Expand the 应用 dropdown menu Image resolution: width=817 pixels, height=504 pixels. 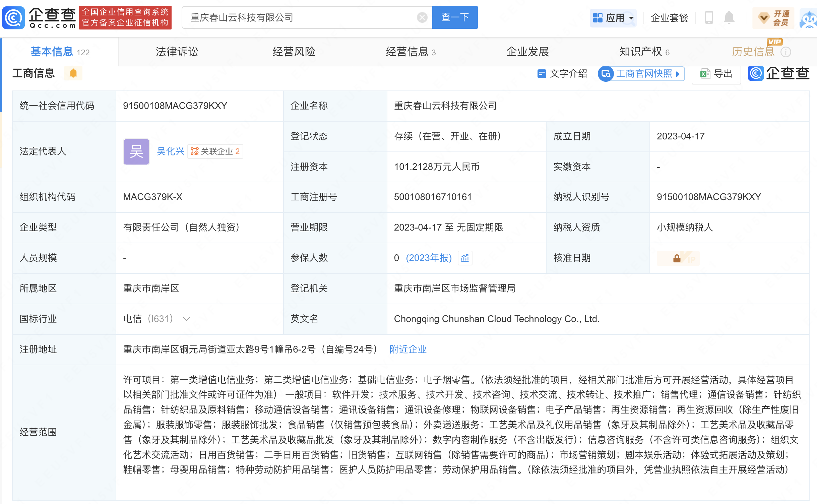click(613, 18)
